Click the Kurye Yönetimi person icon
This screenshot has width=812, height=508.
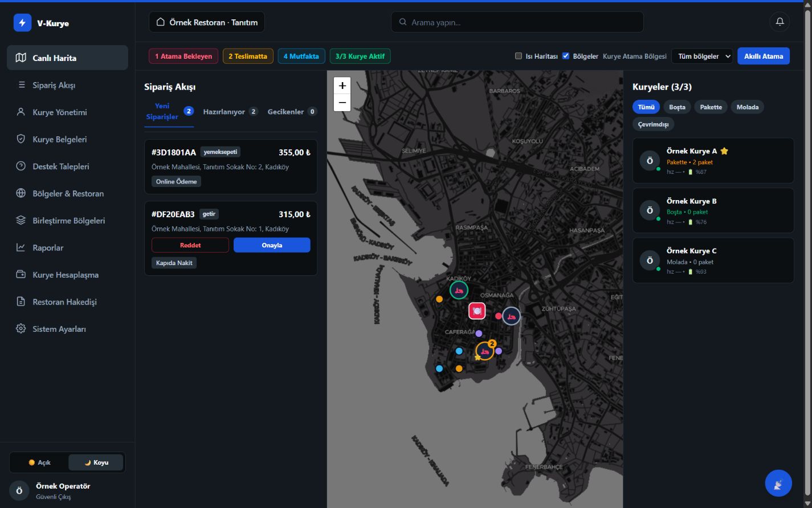pyautogui.click(x=21, y=112)
